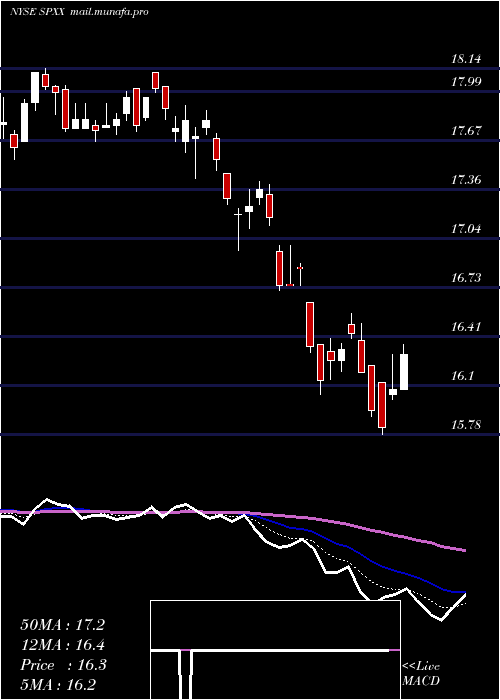Screen dimensions: 500x700
Task: Click the 17.04 price level label
Action: [x=466, y=229]
